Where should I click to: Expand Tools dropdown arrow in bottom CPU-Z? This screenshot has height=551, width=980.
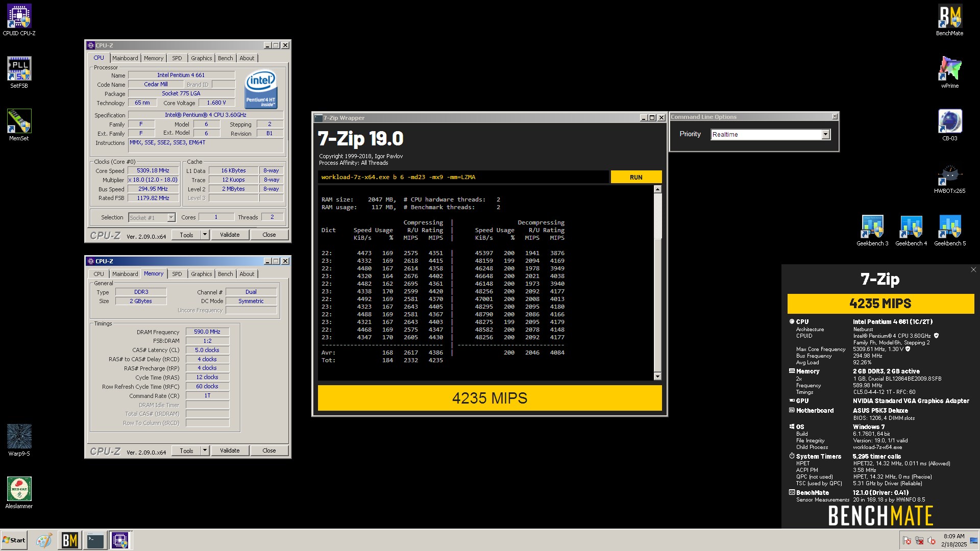click(205, 450)
